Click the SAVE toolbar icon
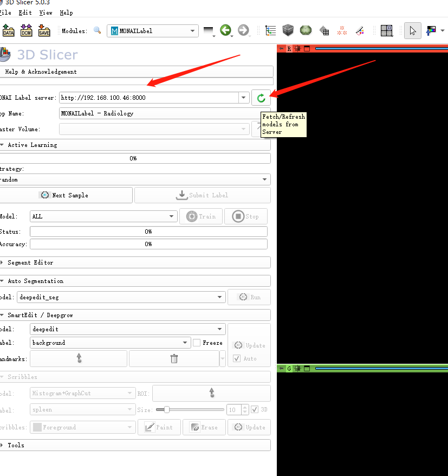Image resolution: width=448 pixels, height=476 pixels. click(44, 31)
